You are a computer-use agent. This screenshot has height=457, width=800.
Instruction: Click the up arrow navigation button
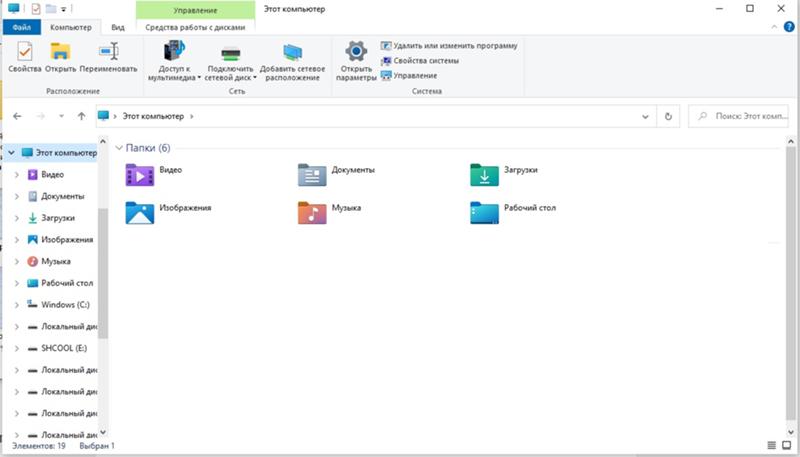click(81, 116)
